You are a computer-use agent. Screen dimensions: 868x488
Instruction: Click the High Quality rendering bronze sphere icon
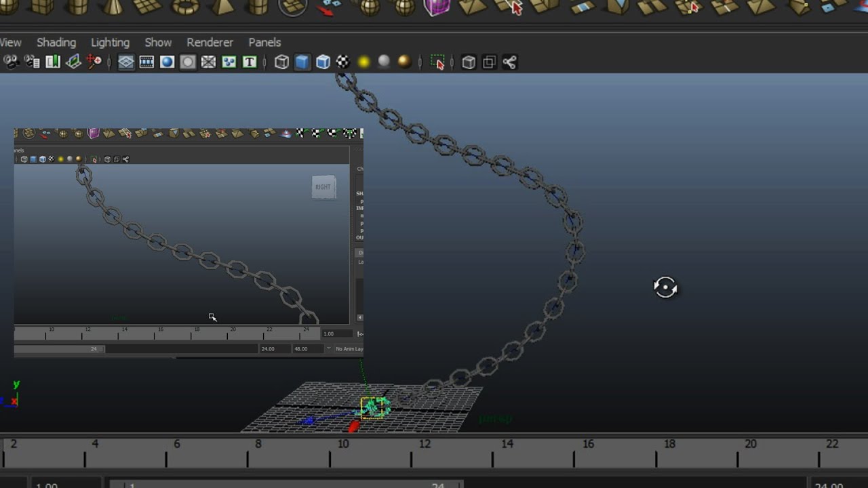click(404, 62)
